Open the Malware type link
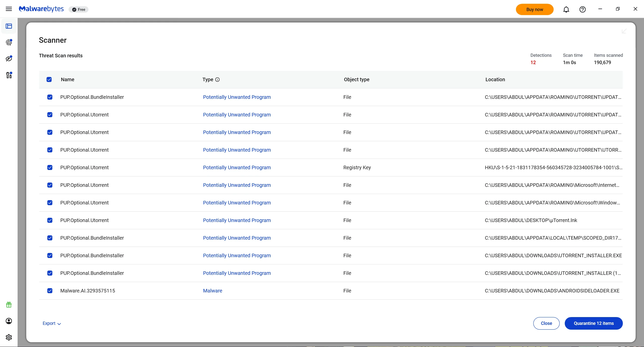 coord(212,291)
